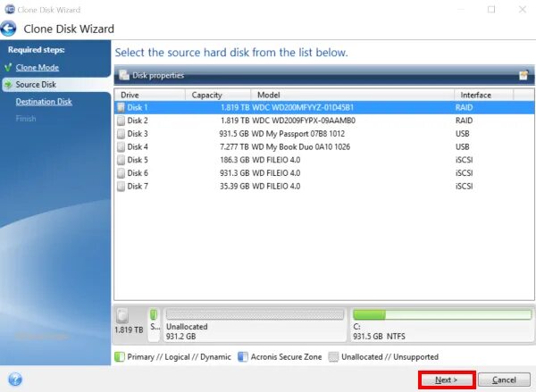536x392 pixels.
Task: Click the iSCSI interface cell of Disk 7
Action: 464,187
